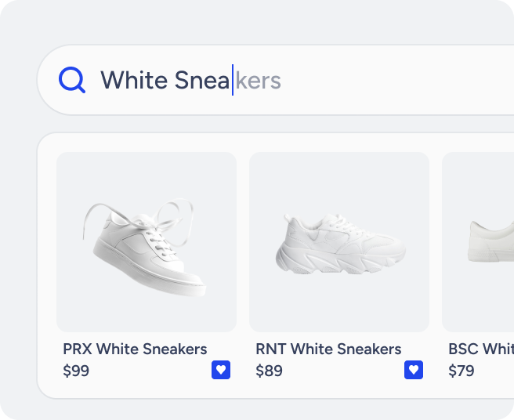
Task: Open the PRX sneaker product image
Action: 147,241
